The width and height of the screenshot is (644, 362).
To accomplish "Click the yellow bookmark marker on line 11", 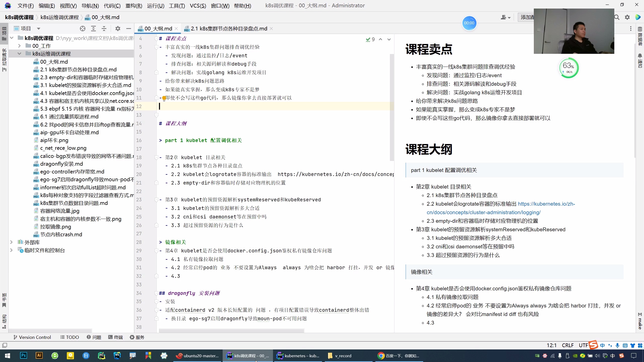I will (x=164, y=98).
